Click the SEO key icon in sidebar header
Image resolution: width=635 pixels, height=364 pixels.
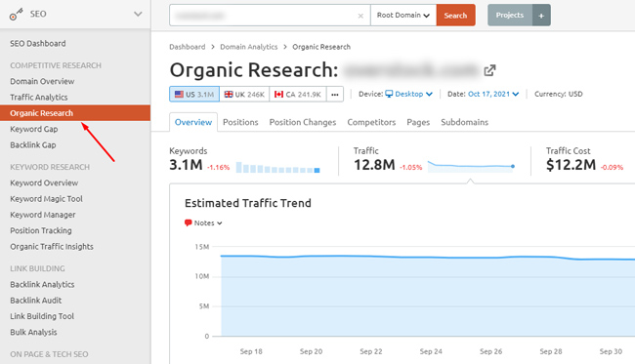tap(16, 15)
